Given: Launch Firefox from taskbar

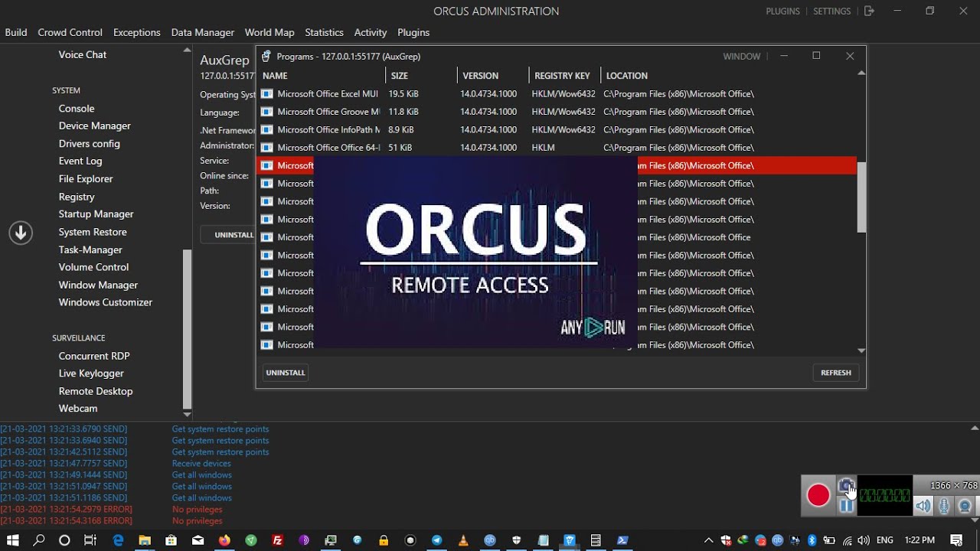Looking at the screenshot, I should pos(224,540).
